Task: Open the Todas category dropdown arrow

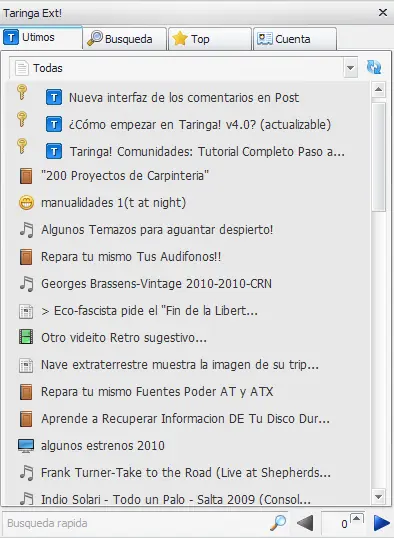Action: (350, 68)
